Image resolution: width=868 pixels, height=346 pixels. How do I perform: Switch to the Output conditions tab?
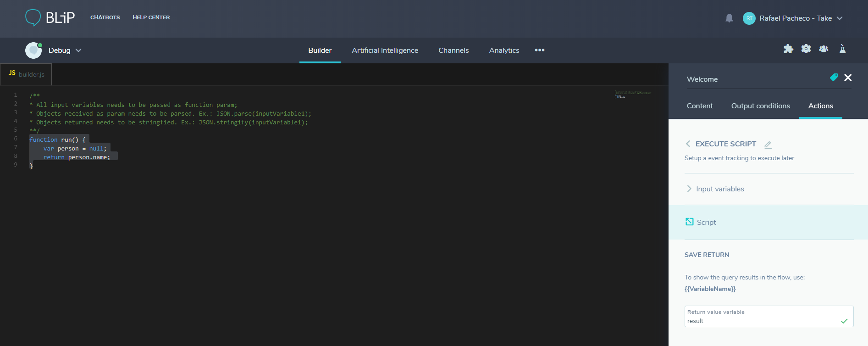(x=760, y=106)
